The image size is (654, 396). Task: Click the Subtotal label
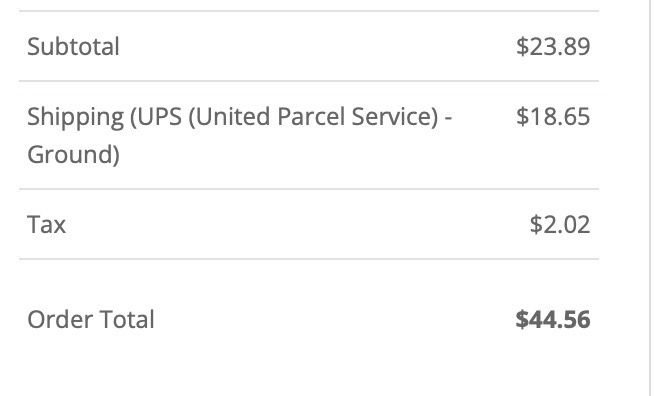pyautogui.click(x=73, y=46)
